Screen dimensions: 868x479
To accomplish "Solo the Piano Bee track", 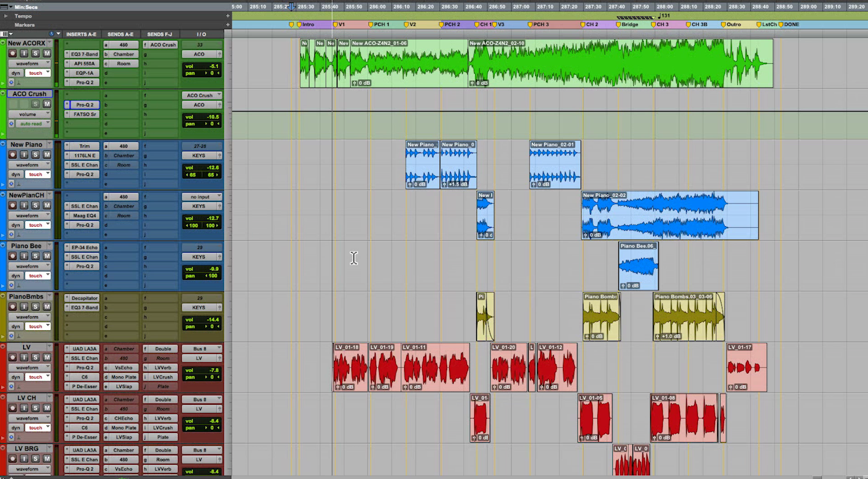I will [35, 256].
